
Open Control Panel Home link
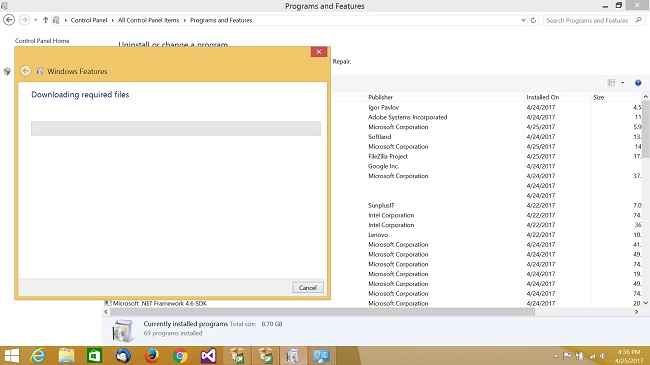[42, 41]
